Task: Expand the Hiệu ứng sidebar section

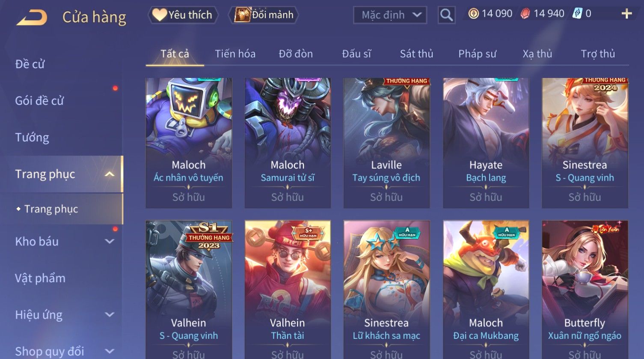Action: click(x=110, y=314)
